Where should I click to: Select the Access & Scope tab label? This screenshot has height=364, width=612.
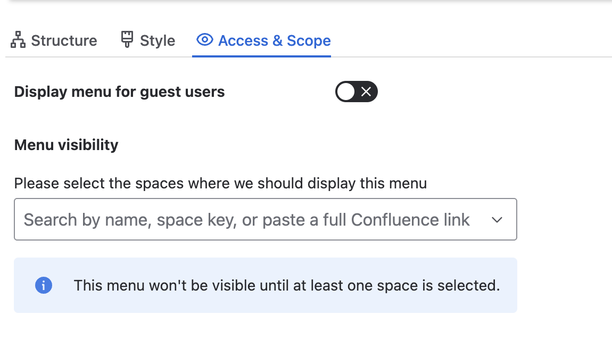[x=275, y=40]
